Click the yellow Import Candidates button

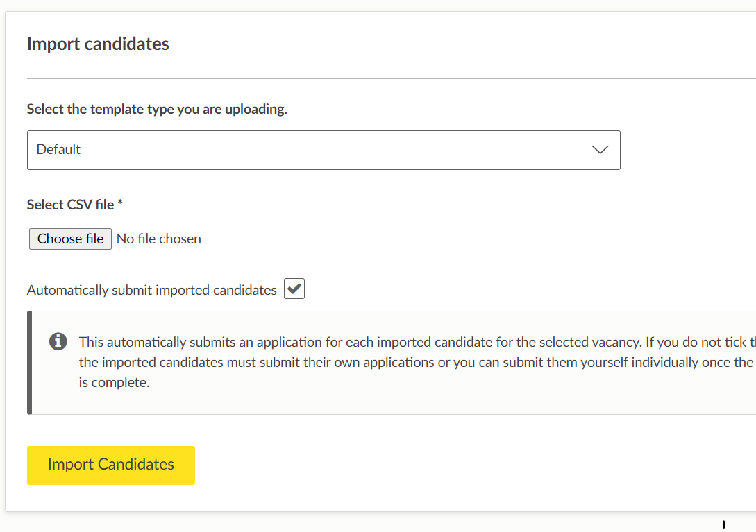click(111, 465)
